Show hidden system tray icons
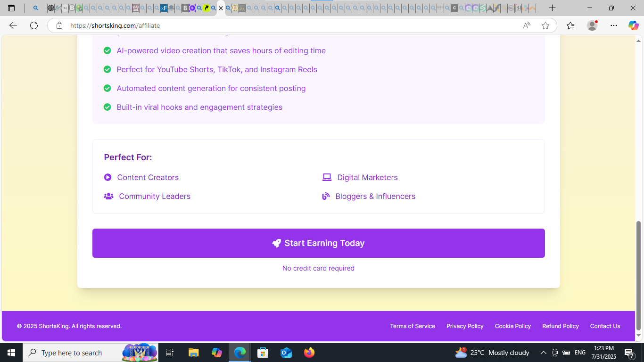Screen dimensions: 644x362 coord(543,353)
